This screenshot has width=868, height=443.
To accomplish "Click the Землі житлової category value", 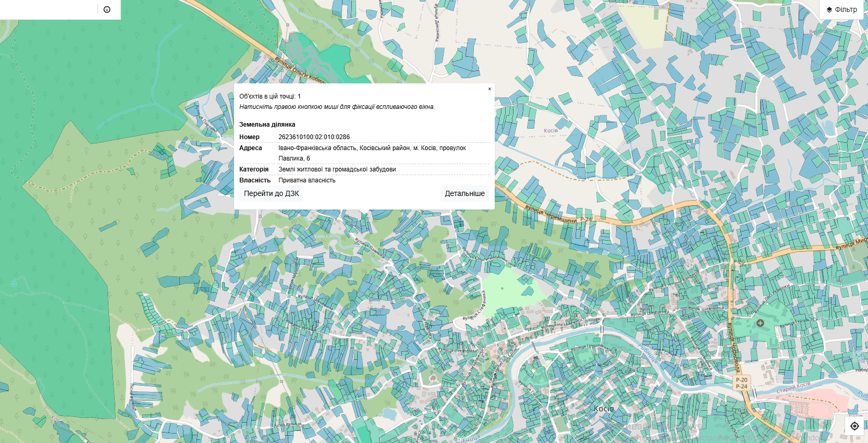I will [x=337, y=169].
